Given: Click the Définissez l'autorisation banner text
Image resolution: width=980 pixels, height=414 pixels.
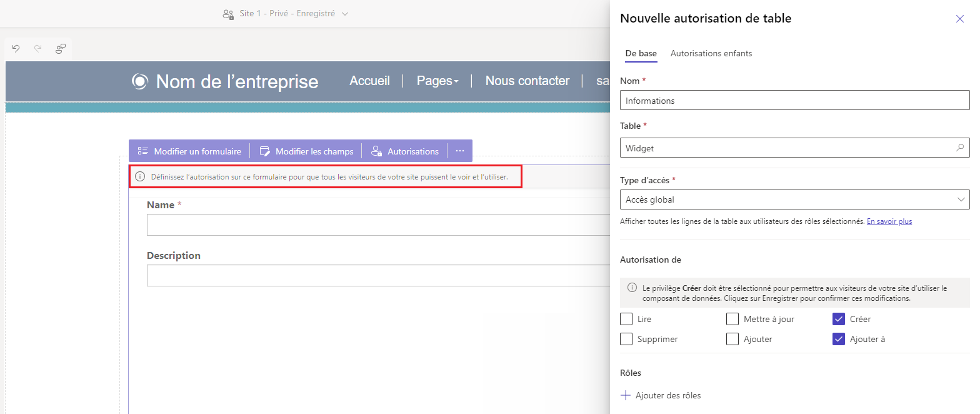Looking at the screenshot, I should click(x=329, y=177).
